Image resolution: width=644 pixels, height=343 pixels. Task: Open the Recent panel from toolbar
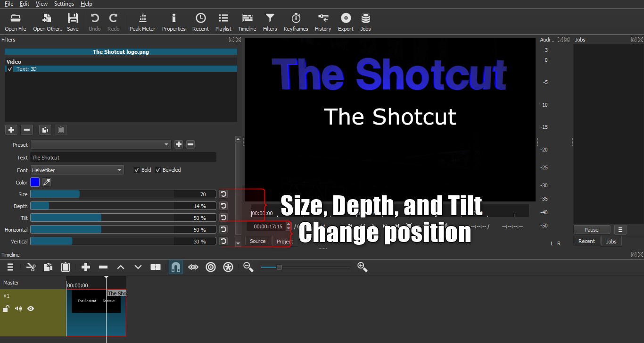coord(200,22)
